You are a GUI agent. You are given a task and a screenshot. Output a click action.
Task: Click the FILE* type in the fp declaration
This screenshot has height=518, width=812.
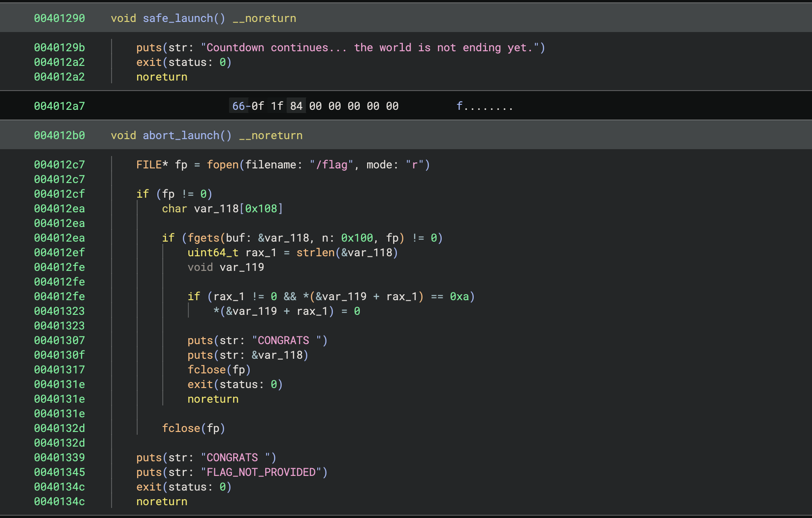[x=149, y=165]
